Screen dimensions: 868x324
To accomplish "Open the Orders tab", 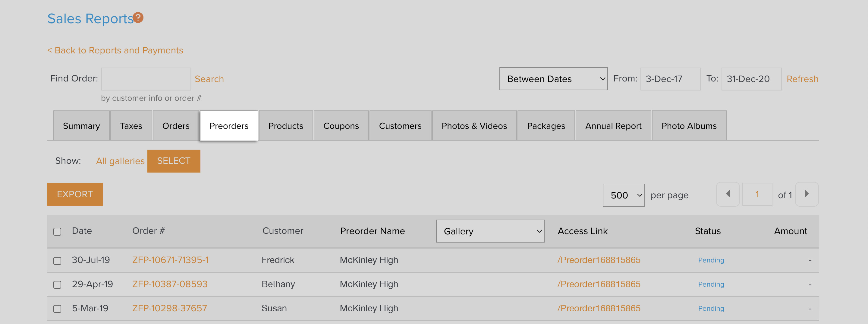I will (176, 126).
